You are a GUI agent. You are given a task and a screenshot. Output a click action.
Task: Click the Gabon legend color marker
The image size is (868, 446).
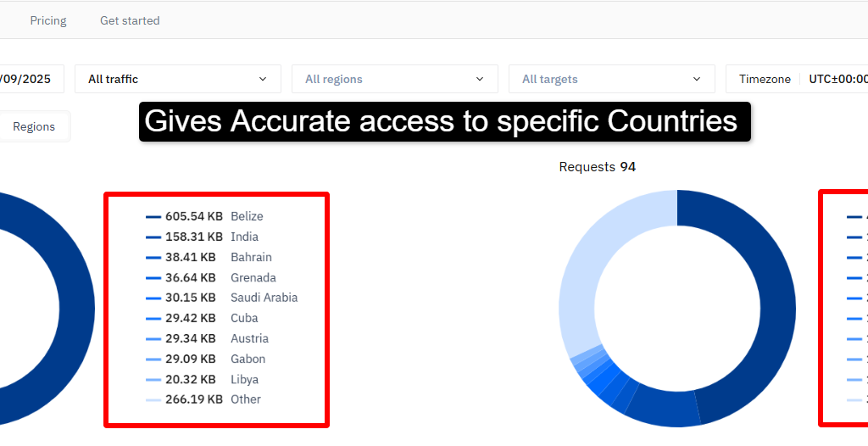(x=153, y=359)
